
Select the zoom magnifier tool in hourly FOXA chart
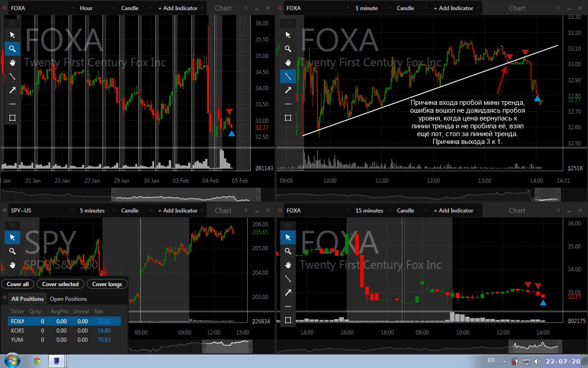12,49
